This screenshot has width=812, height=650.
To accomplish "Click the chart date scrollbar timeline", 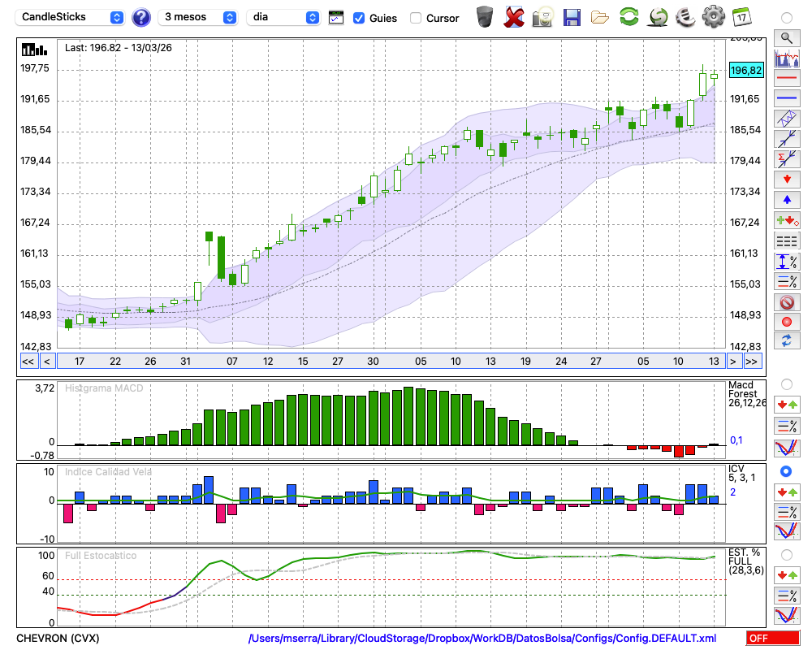I will 390,362.
